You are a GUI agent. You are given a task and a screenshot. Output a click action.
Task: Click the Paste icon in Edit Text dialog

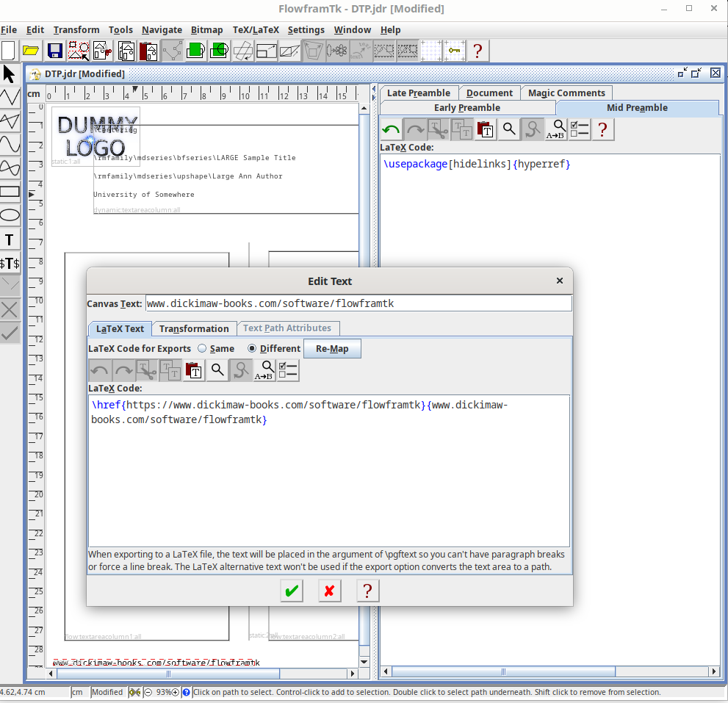(194, 371)
